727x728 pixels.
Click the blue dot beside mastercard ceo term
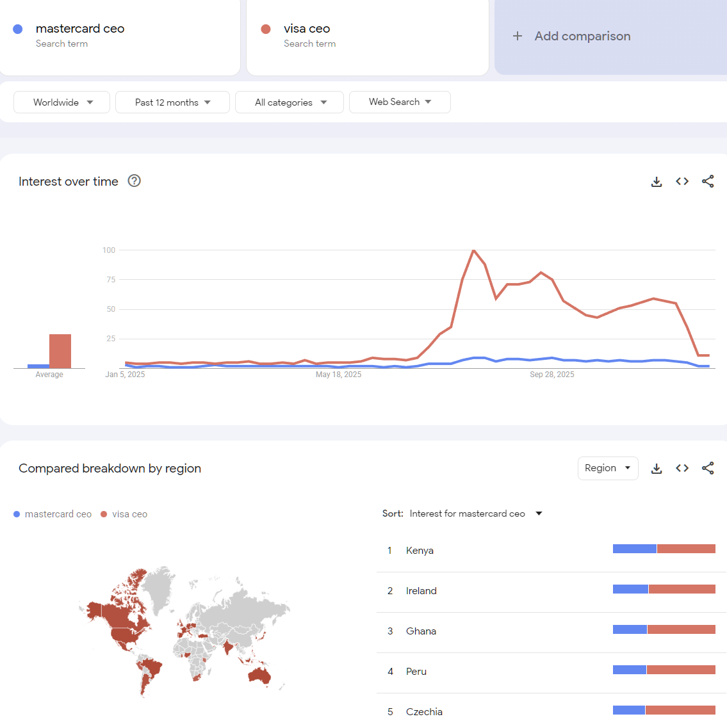click(x=18, y=29)
